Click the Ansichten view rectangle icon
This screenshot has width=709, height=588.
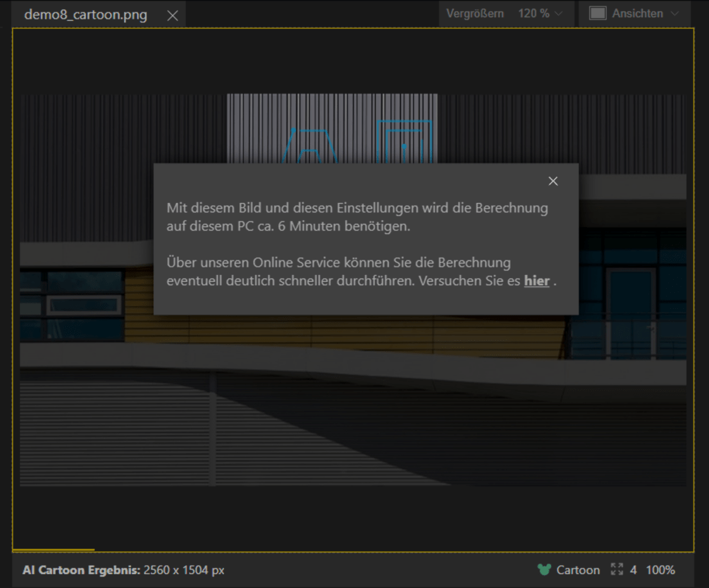(597, 14)
